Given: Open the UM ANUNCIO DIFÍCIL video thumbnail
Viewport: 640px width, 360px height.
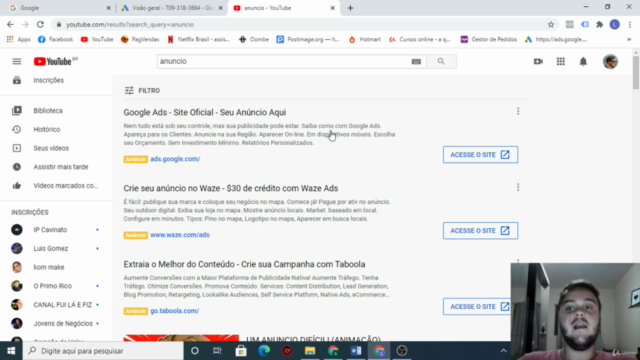Looking at the screenshot, I should click(x=181, y=338).
